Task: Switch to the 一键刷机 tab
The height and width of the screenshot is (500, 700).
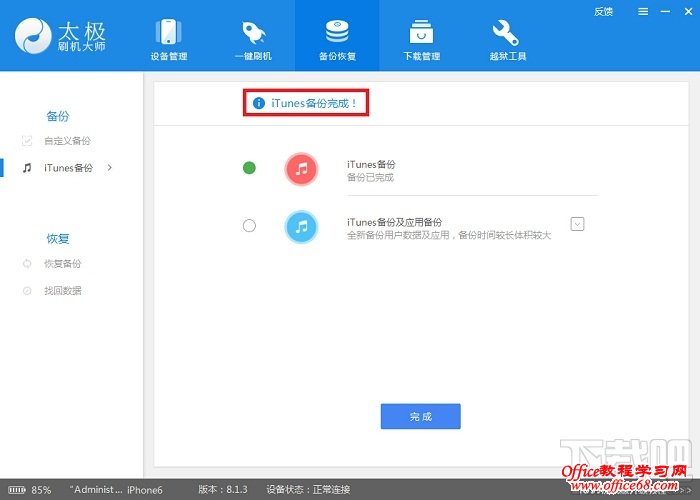Action: (253, 39)
